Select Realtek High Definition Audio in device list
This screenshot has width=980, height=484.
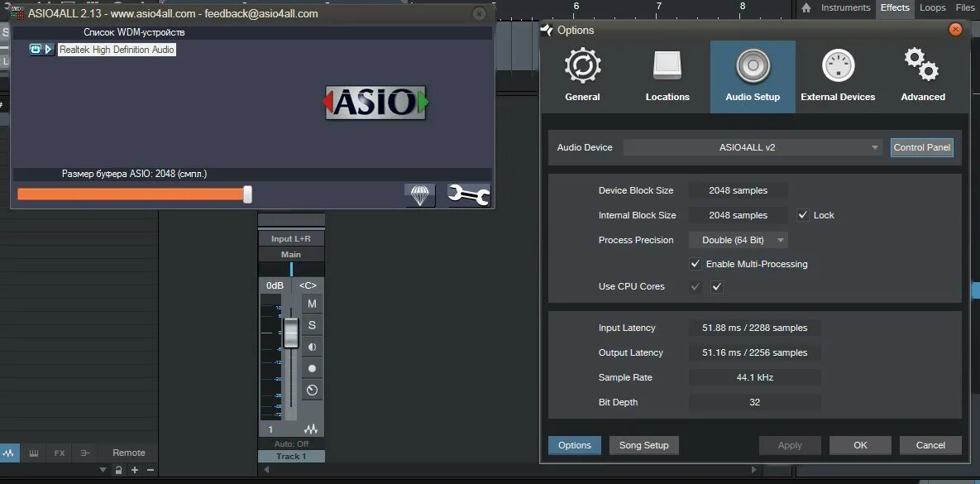(117, 50)
